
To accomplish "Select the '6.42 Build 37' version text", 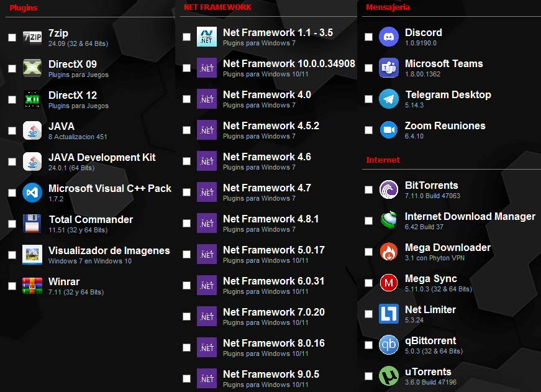I will (x=424, y=227).
